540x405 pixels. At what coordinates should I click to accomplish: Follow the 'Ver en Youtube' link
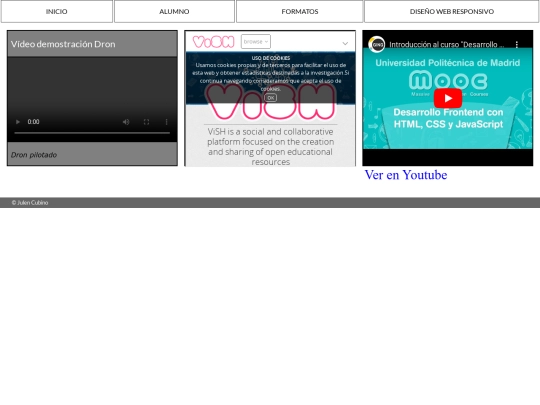[406, 175]
